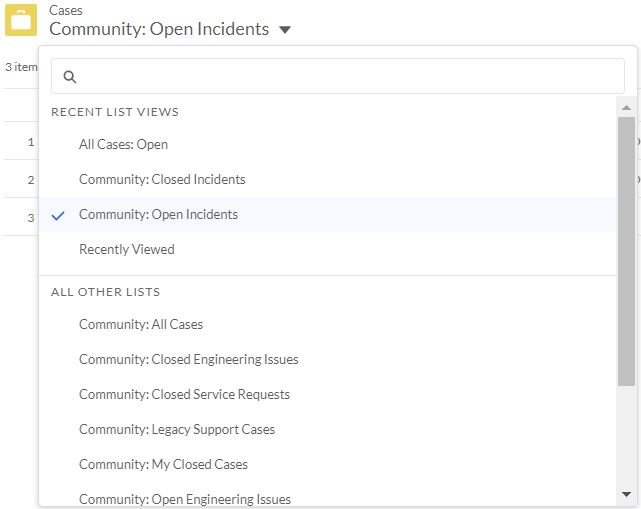Click the yellow Cases briefcase icon

22,21
